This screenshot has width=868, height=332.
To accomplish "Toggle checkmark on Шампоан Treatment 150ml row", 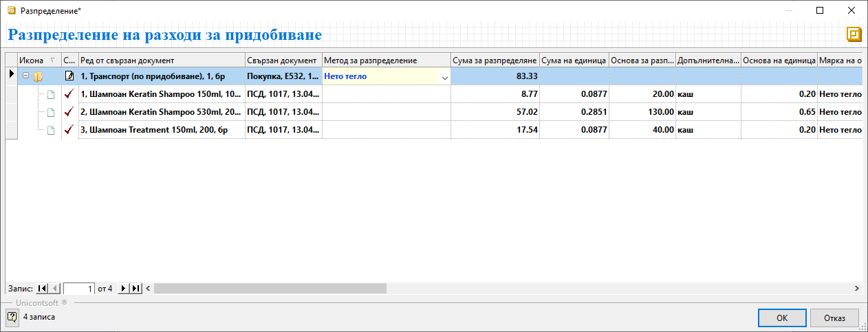I will click(69, 130).
